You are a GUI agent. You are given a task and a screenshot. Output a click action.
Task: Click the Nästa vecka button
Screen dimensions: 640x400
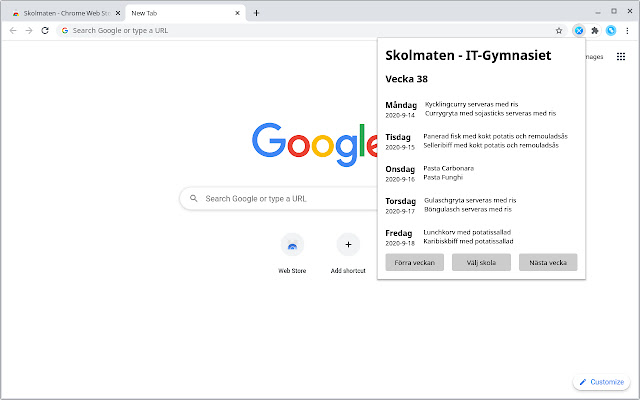click(548, 262)
